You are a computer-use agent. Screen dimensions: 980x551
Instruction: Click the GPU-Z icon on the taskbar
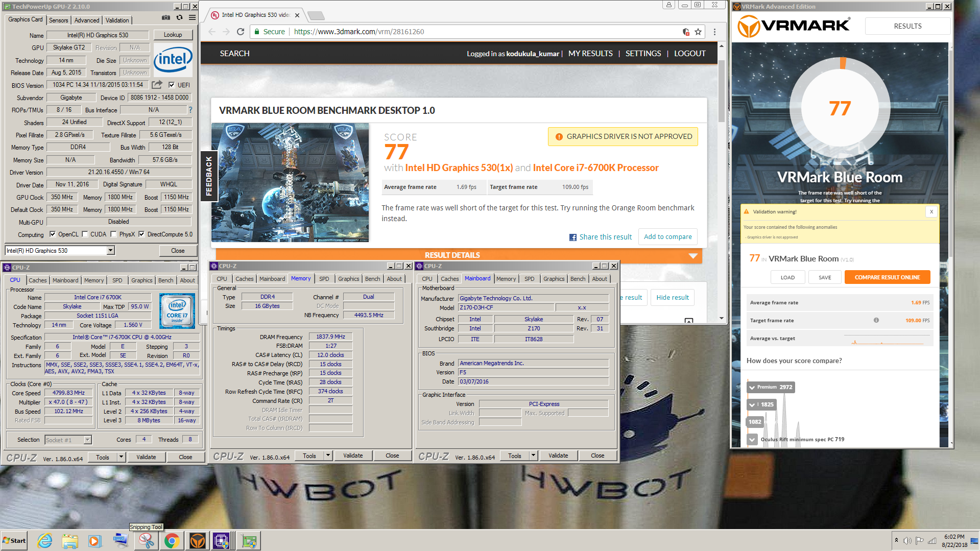tap(250, 540)
